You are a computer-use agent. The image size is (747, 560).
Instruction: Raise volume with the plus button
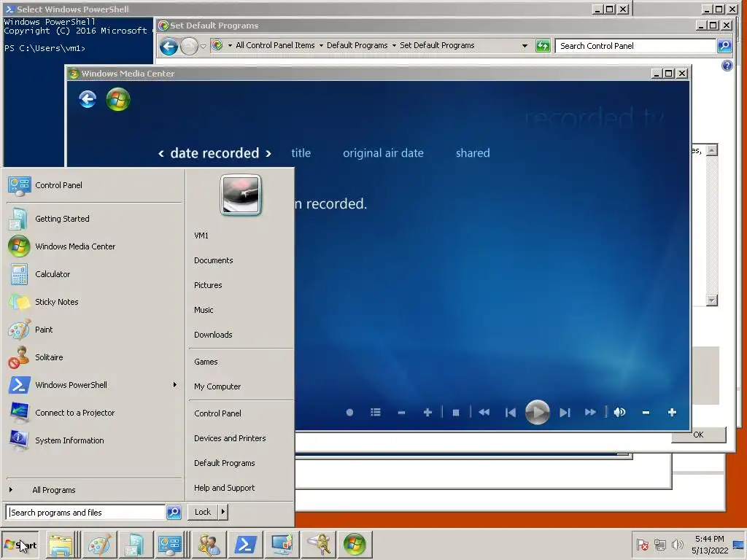tap(672, 413)
